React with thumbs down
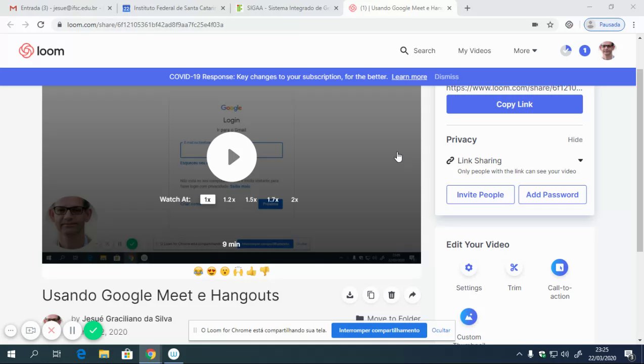This screenshot has height=364, width=644. (x=264, y=271)
